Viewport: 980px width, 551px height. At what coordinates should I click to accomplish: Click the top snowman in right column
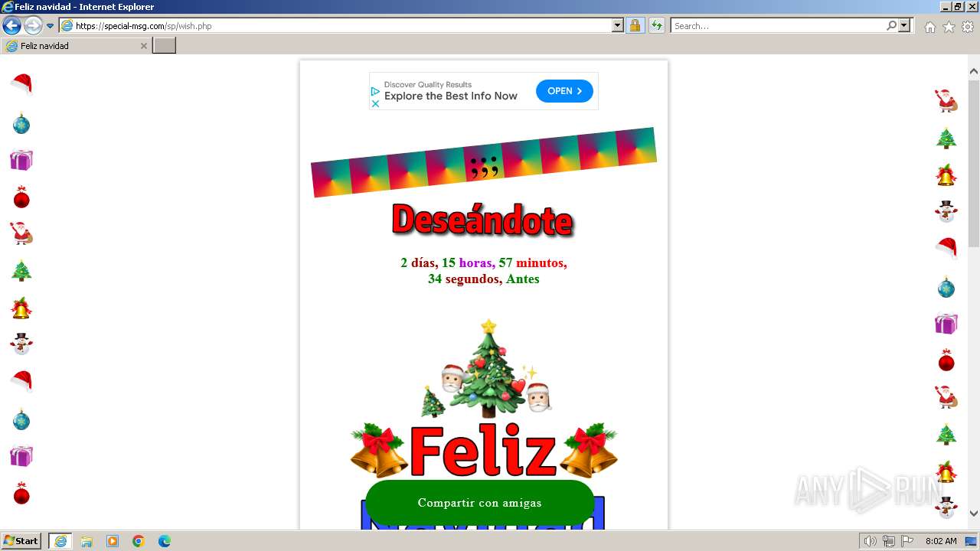946,211
